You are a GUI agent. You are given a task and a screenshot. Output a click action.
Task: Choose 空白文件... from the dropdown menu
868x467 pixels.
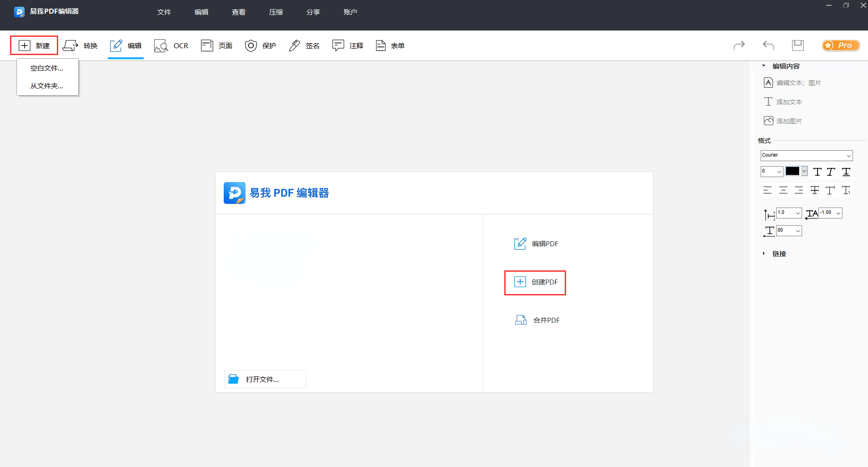(47, 68)
